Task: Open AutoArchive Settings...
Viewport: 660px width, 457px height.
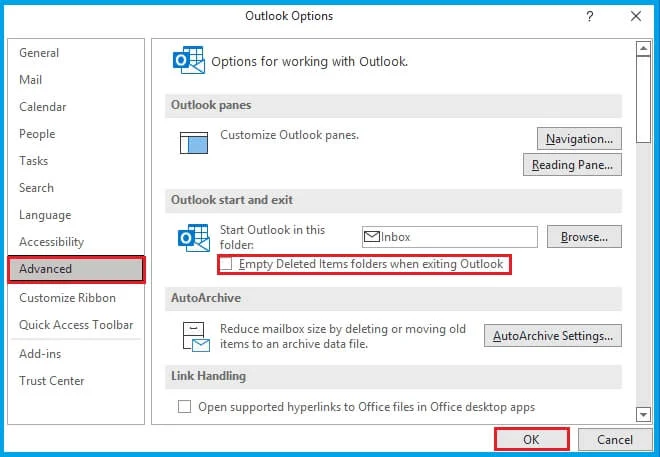Action: [x=553, y=336]
